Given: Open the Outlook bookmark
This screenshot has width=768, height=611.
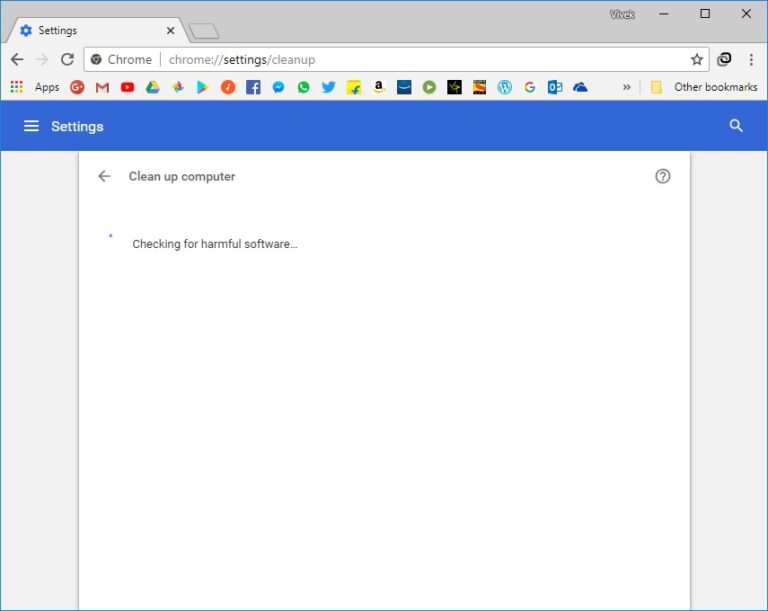Looking at the screenshot, I should coord(555,87).
